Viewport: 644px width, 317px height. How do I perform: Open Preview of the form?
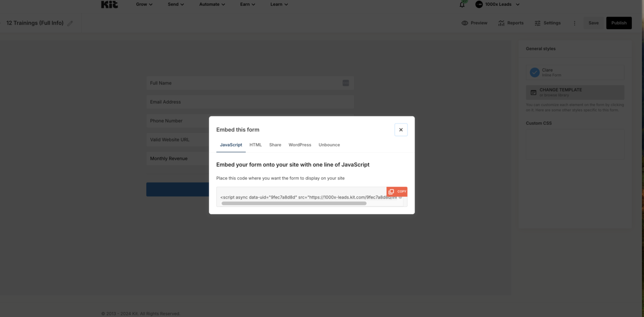coord(475,23)
